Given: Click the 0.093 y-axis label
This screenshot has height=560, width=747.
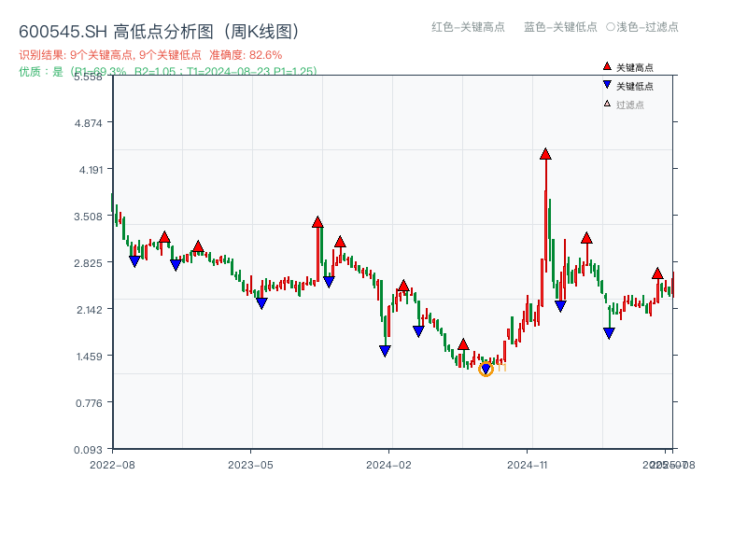Looking at the screenshot, I should [88, 450].
